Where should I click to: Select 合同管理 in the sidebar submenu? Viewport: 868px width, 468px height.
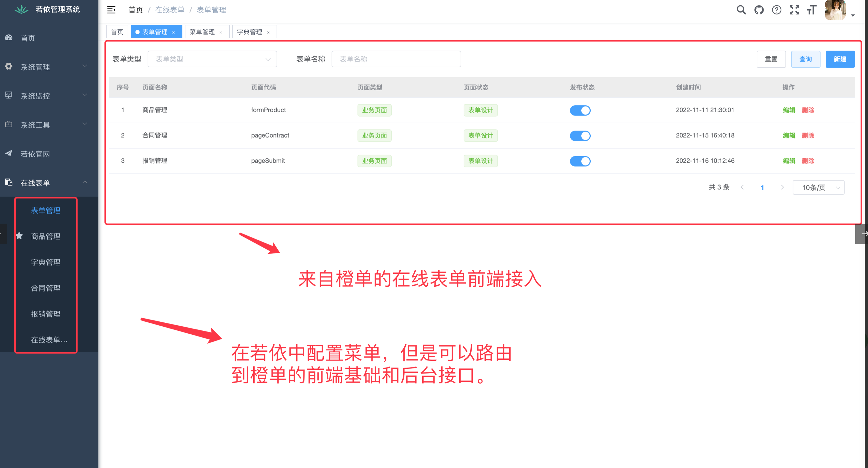(46, 288)
